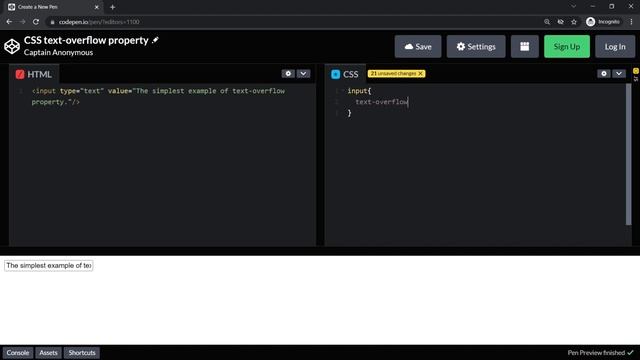Change editor layout view button

pyautogui.click(x=524, y=47)
